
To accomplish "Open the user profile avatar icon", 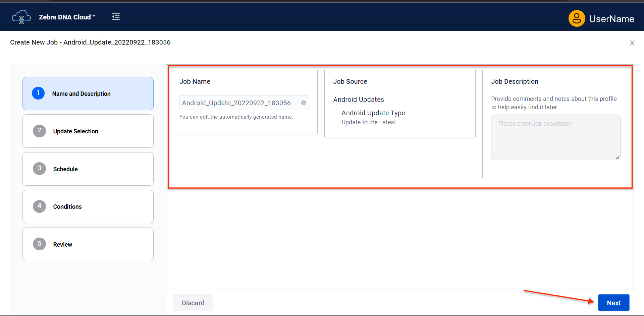I will (x=577, y=18).
